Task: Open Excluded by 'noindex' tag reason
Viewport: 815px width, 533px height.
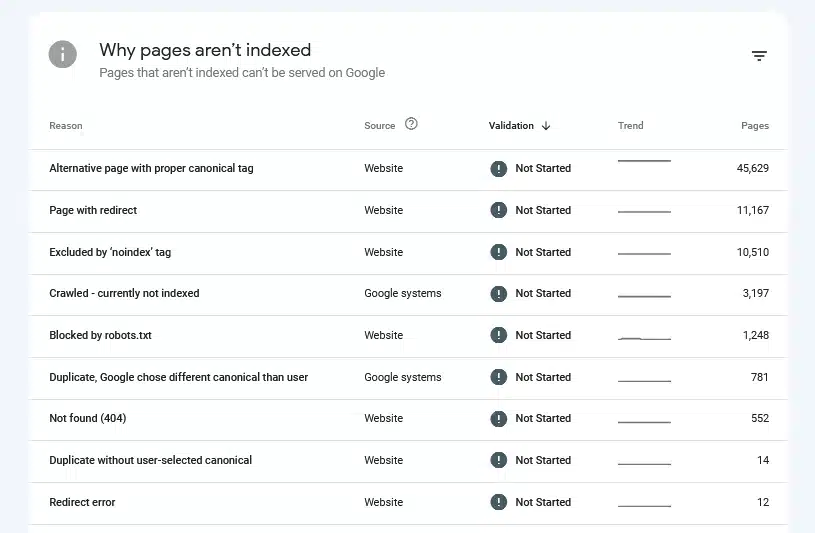Action: pyautogui.click(x=110, y=252)
